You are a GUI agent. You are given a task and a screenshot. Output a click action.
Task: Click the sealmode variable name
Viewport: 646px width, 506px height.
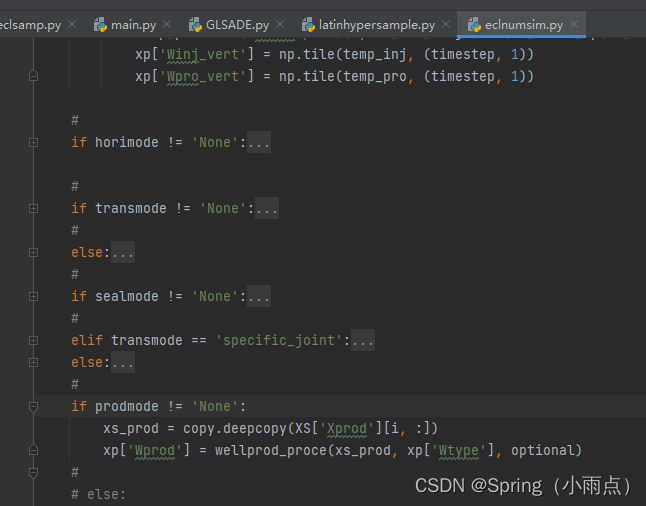click(x=127, y=297)
